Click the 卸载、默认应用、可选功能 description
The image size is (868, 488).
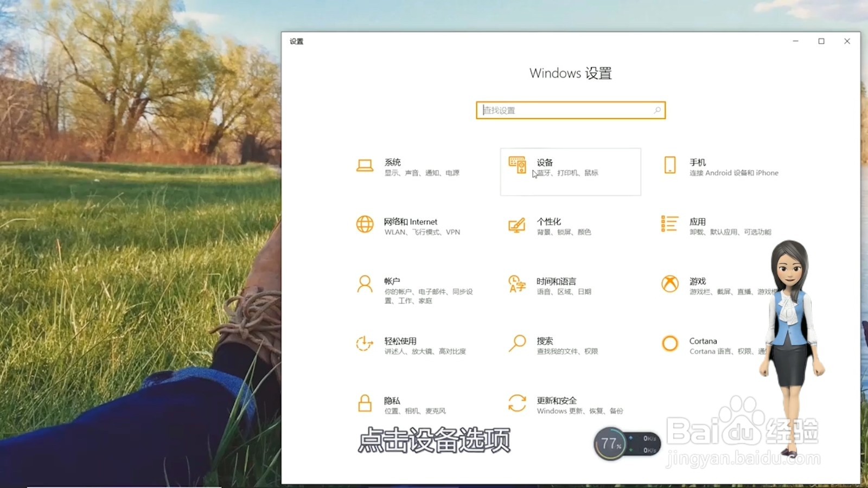pos(730,232)
